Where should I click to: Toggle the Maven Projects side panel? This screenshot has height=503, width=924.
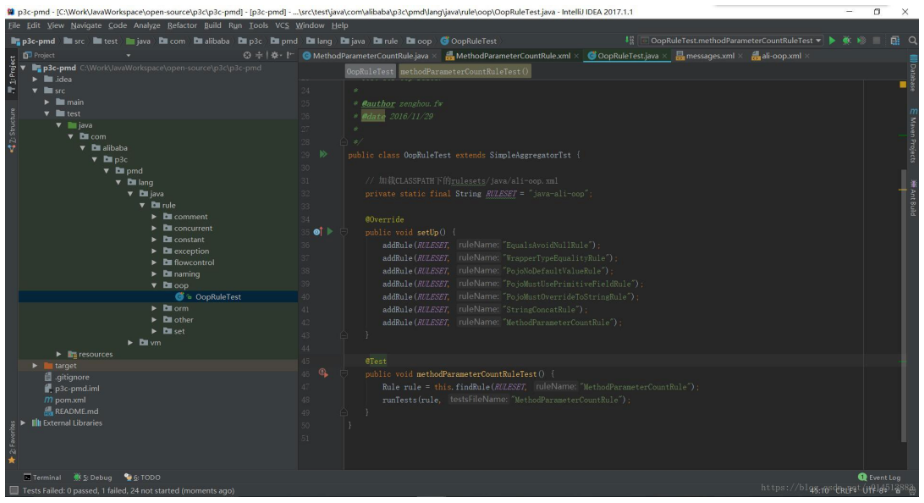(x=913, y=136)
